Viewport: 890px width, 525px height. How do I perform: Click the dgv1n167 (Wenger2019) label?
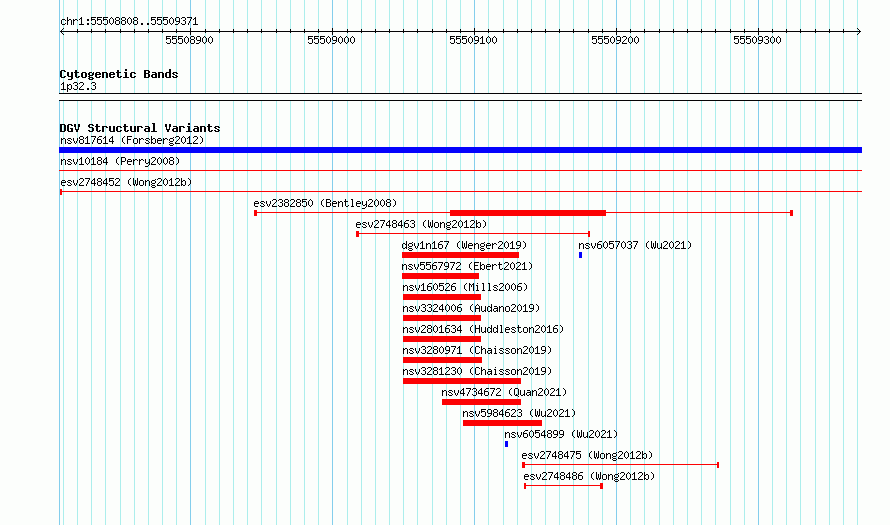464,245
